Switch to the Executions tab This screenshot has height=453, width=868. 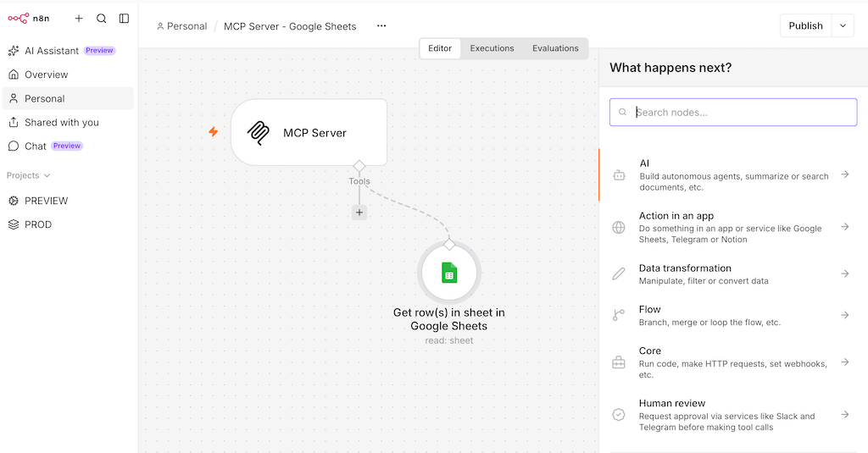pyautogui.click(x=492, y=48)
